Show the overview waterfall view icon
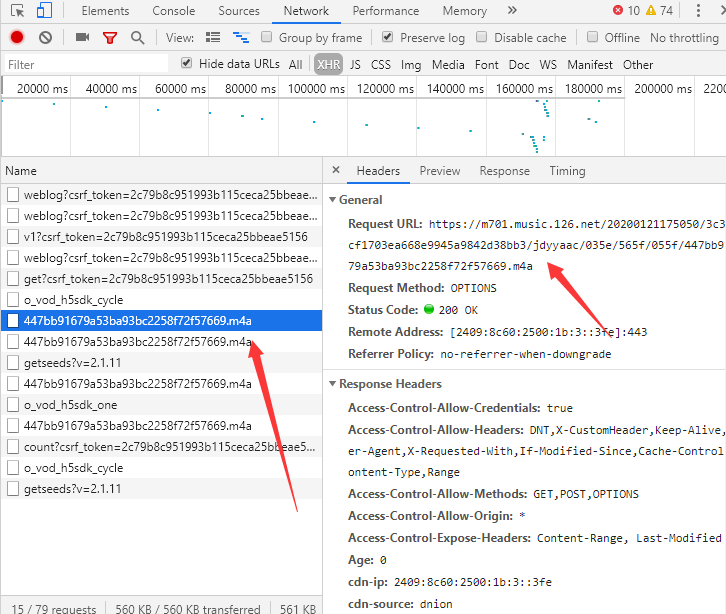Image resolution: width=726 pixels, height=614 pixels. 241,37
